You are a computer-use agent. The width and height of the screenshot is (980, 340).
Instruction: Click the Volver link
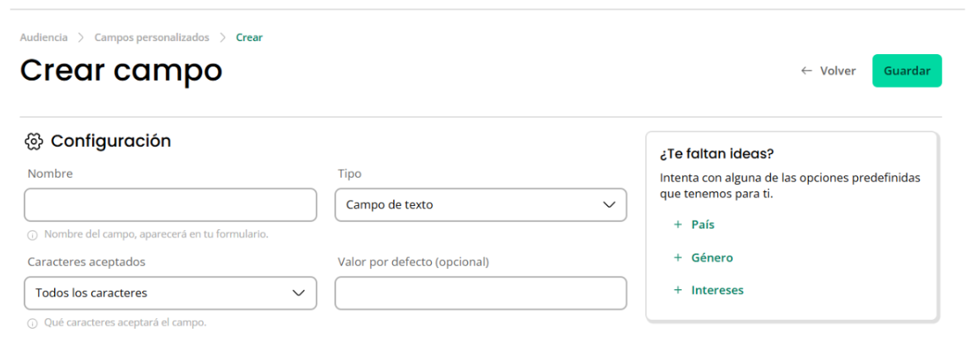(828, 71)
